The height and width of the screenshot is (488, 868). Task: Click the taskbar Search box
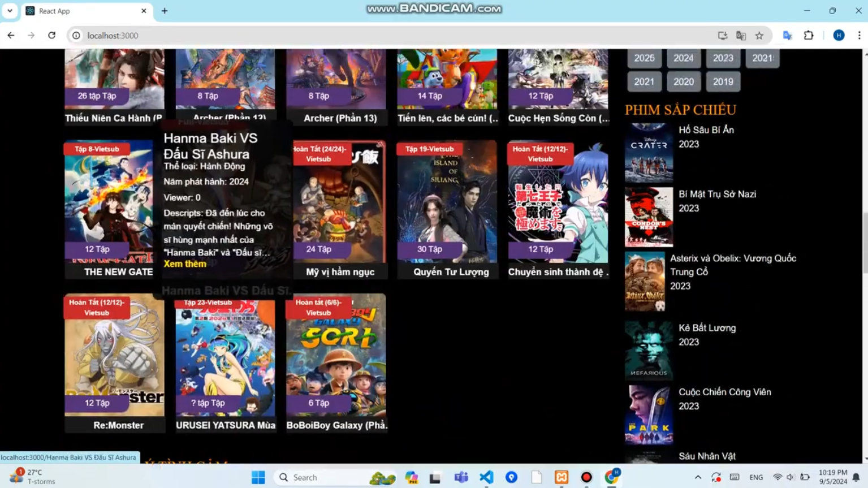(x=334, y=477)
